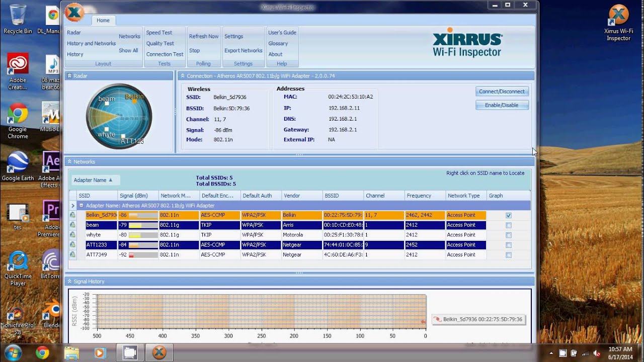The image size is (644, 362).
Task: Open Google Earth desktop shortcut
Action: tap(18, 166)
